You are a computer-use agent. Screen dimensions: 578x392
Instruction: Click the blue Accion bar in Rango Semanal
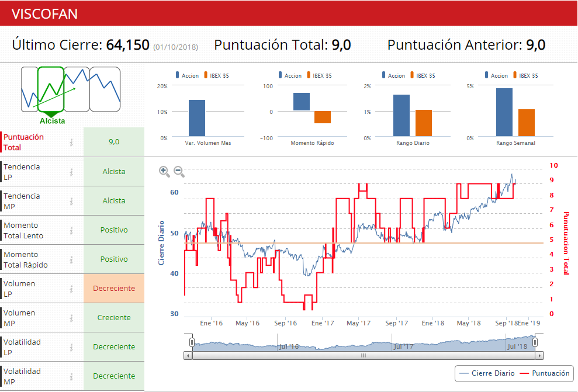point(504,112)
